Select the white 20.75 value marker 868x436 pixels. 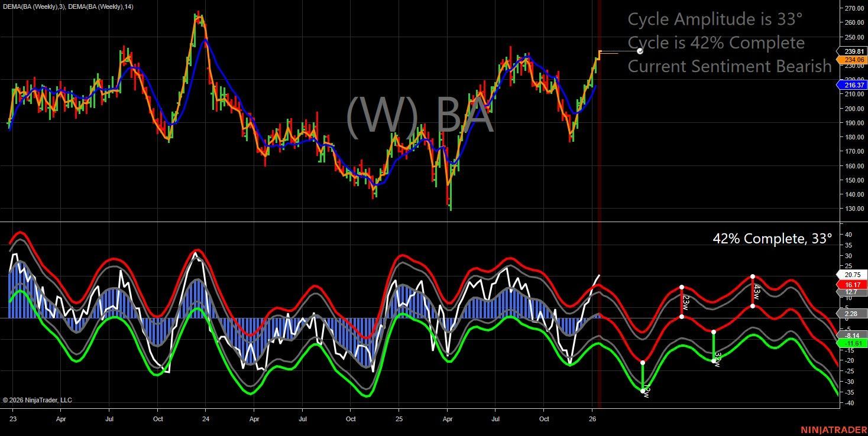(851, 275)
